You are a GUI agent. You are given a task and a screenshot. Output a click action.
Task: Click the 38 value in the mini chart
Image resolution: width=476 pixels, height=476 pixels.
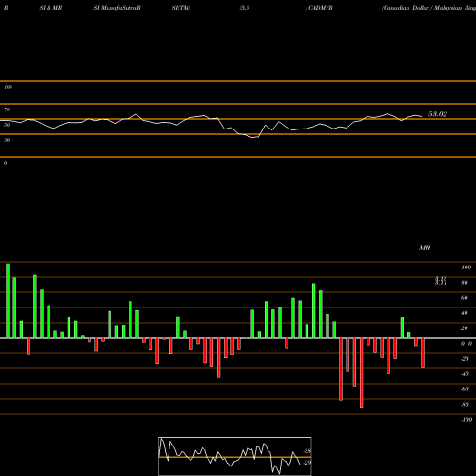307,451
